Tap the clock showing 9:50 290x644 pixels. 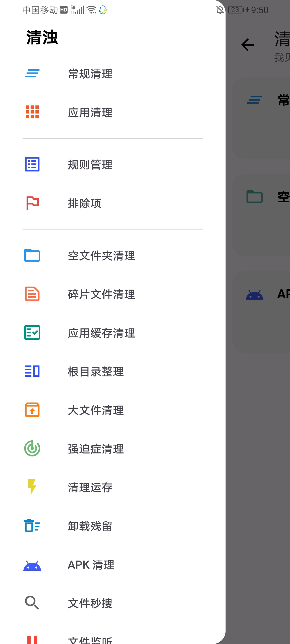260,10
